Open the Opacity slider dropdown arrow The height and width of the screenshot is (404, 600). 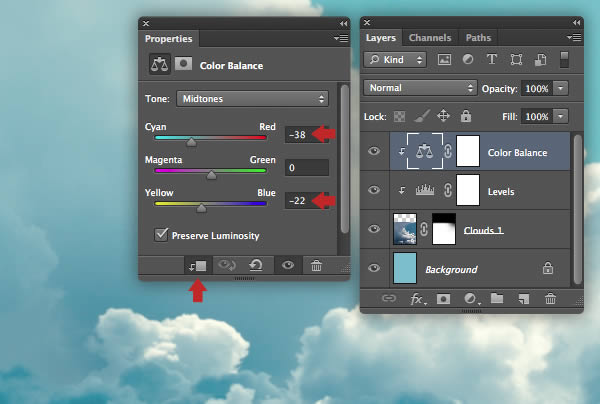pos(561,88)
